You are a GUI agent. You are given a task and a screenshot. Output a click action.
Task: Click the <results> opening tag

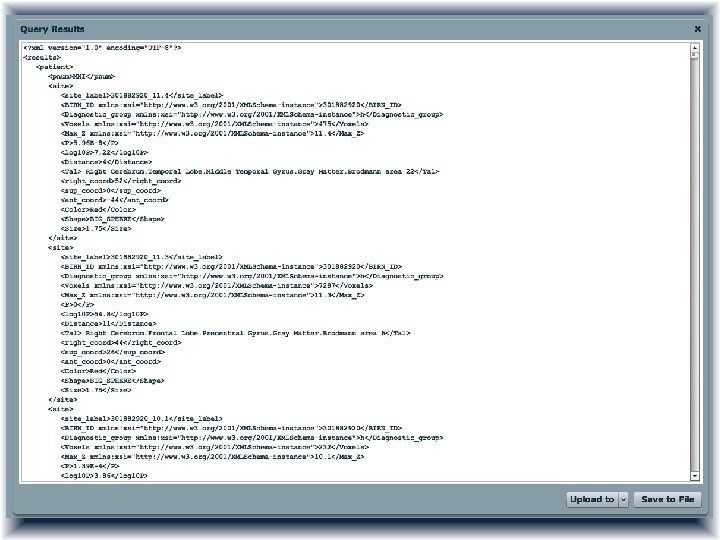tap(42, 57)
